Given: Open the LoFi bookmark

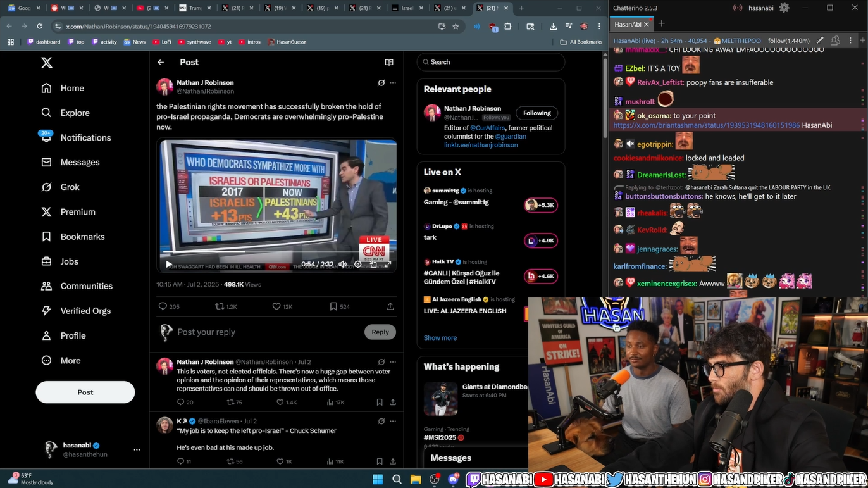Looking at the screenshot, I should [x=161, y=42].
